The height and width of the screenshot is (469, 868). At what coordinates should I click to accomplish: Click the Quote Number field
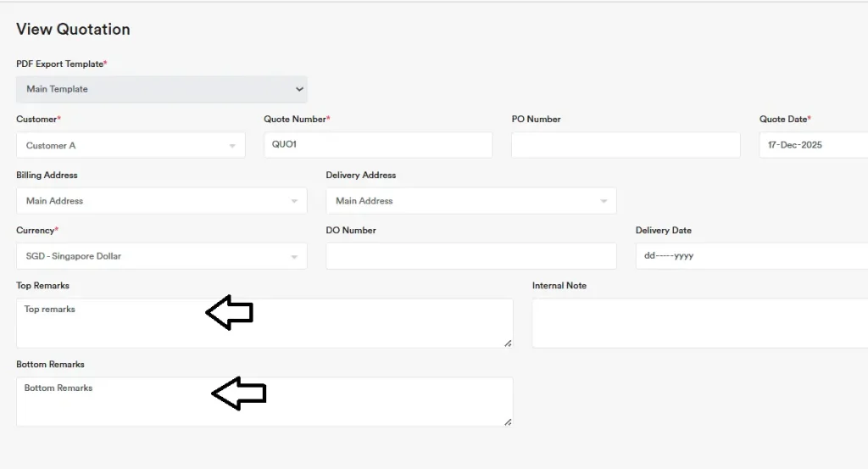coord(378,145)
